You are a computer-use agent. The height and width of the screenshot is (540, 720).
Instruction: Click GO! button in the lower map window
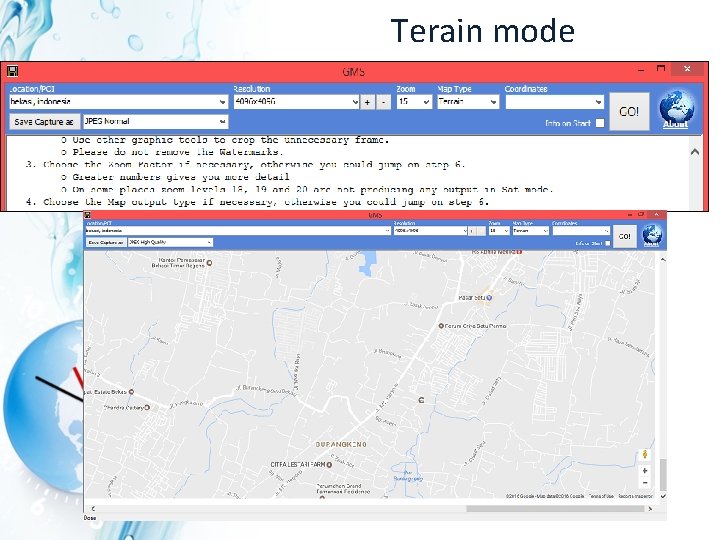tap(625, 236)
